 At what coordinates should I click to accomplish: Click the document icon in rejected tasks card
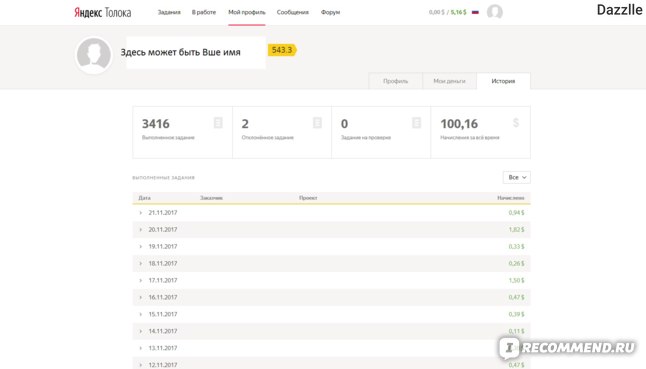click(x=317, y=123)
